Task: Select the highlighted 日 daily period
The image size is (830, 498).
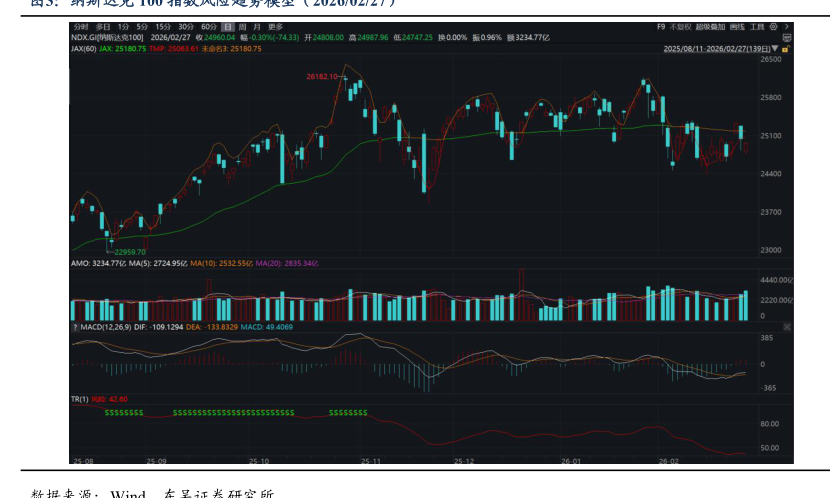Action: point(228,26)
